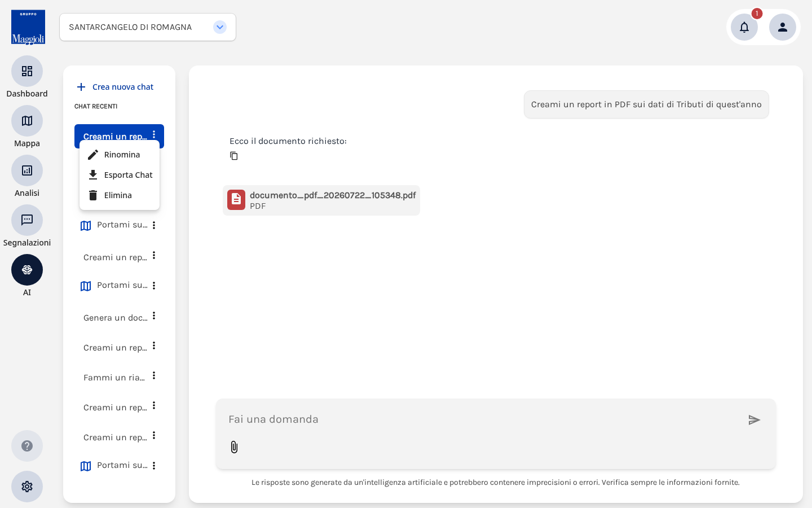Viewport: 812px width, 508px height.
Task: Click the user message about Tributi report
Action: click(646, 104)
